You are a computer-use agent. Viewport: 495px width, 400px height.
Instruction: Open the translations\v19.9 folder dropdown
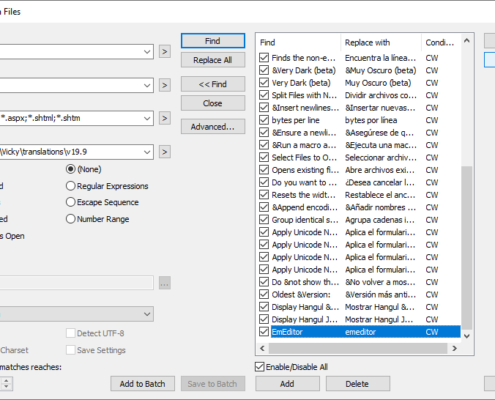[x=147, y=152]
